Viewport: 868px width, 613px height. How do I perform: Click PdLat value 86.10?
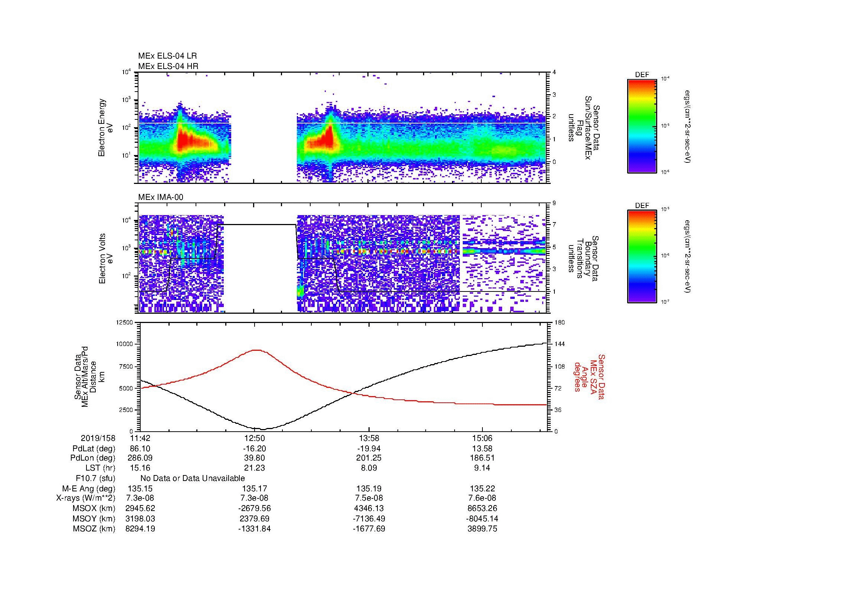tap(140, 449)
